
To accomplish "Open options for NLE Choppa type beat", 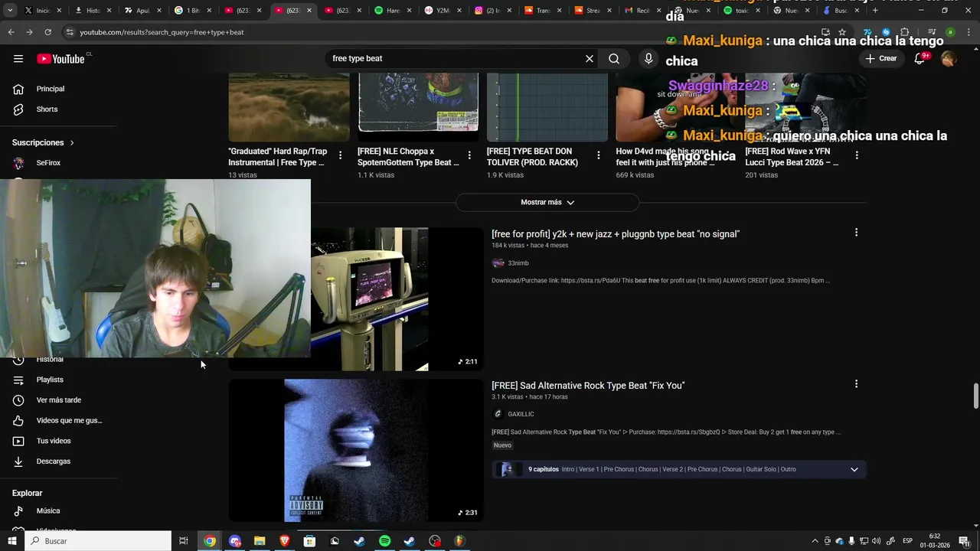I will tap(469, 155).
